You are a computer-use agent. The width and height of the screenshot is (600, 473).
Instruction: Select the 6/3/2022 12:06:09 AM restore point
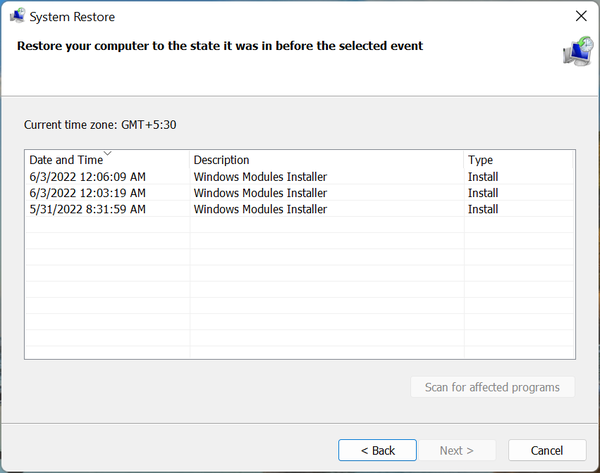[x=88, y=177]
